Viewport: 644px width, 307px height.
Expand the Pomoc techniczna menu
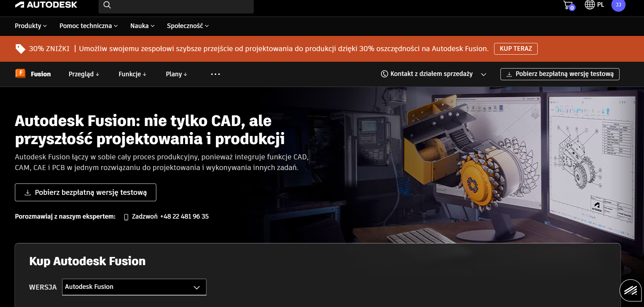89,26
